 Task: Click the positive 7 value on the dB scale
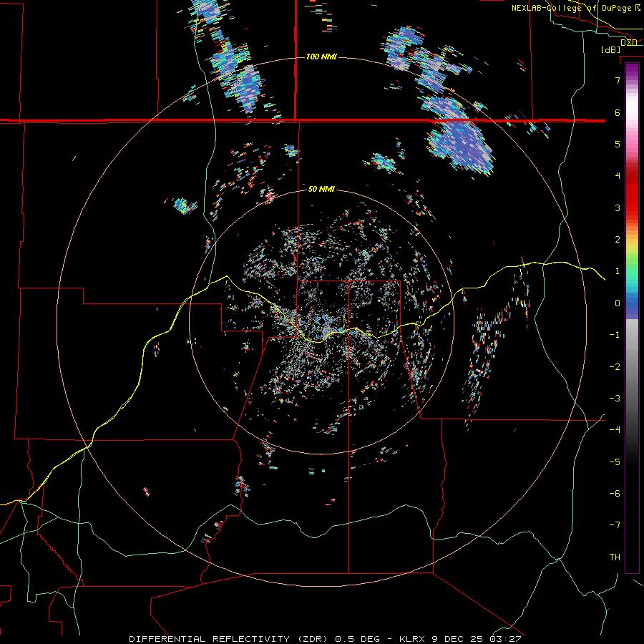pos(618,80)
